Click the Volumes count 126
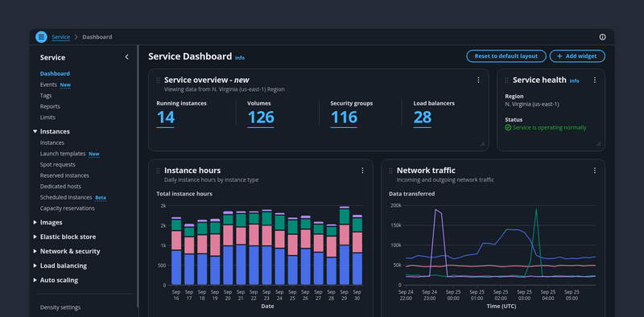644x317 pixels. [x=260, y=117]
